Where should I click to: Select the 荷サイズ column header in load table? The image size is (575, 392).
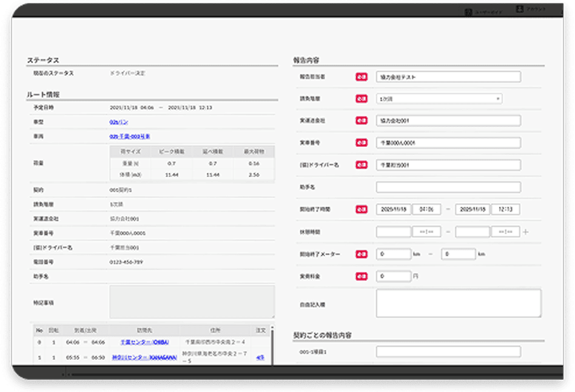(130, 151)
